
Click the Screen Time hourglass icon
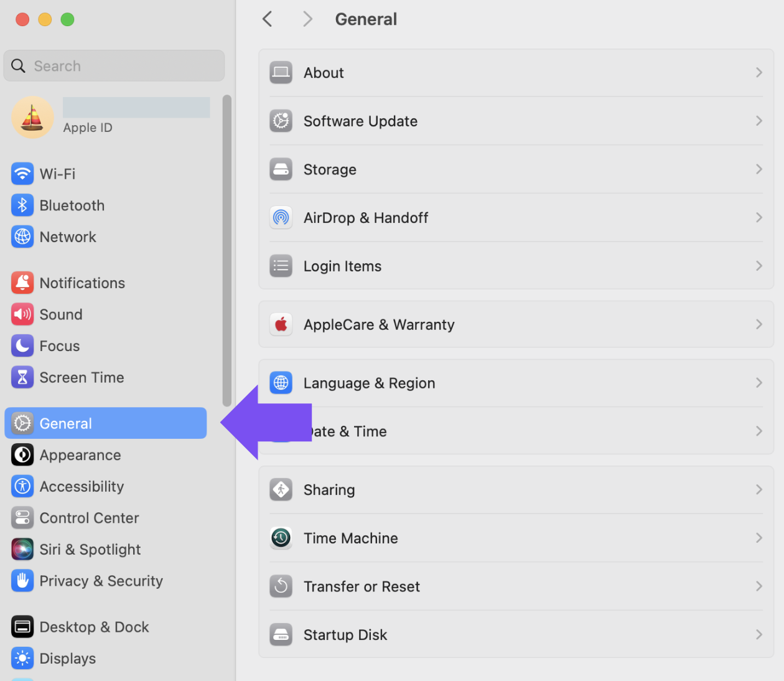pos(22,378)
